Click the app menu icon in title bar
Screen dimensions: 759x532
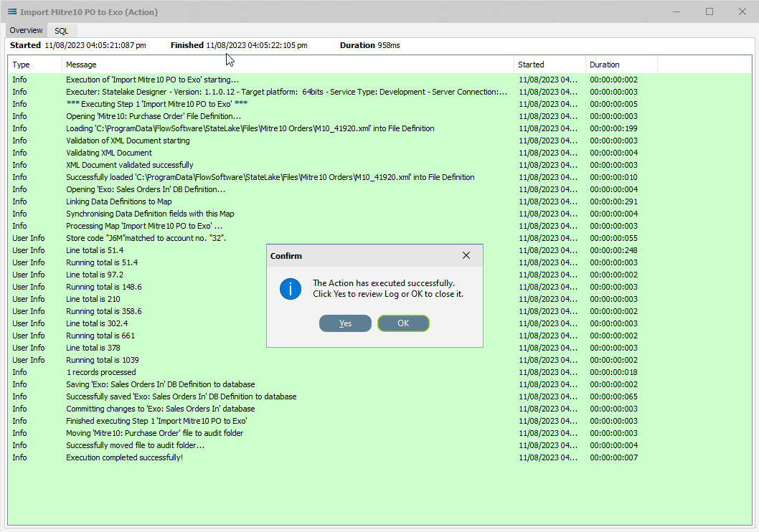12,11
